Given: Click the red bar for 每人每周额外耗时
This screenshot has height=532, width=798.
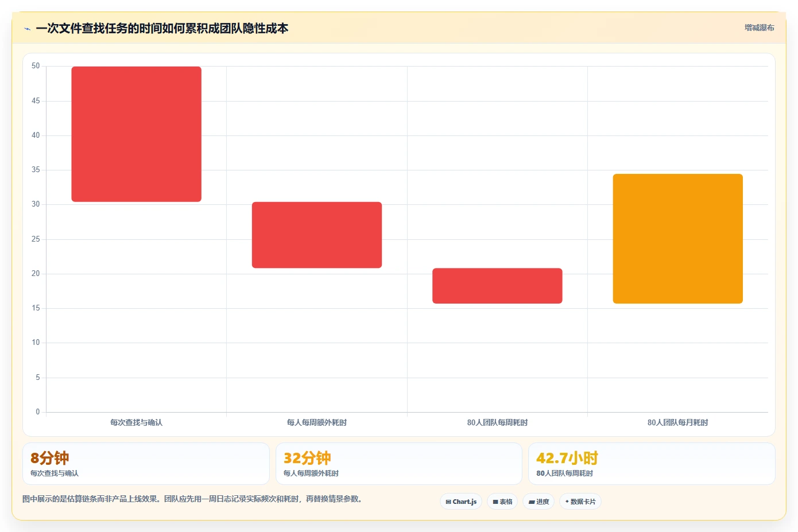Looking at the screenshot, I should click(317, 235).
